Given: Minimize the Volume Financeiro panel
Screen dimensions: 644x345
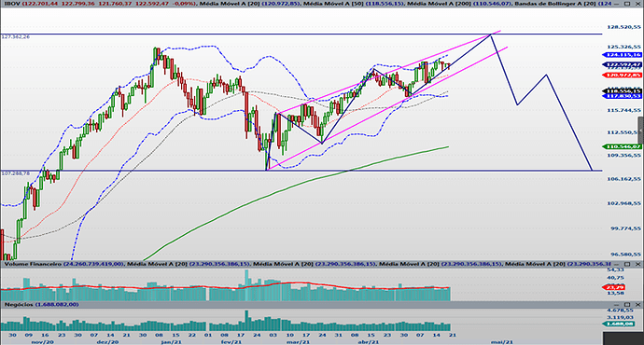Looking at the screenshot, I should click(617, 264).
